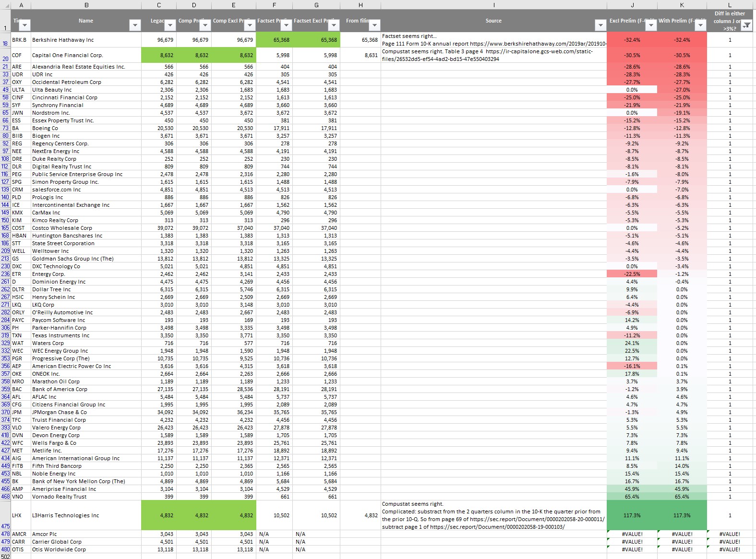The image size is (756, 559).
Task: Open the Name column filter dropdown
Action: (x=135, y=25)
